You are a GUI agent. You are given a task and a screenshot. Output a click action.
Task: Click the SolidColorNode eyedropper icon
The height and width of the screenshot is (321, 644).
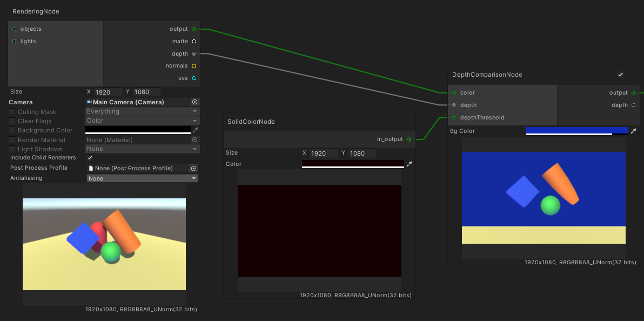point(410,164)
